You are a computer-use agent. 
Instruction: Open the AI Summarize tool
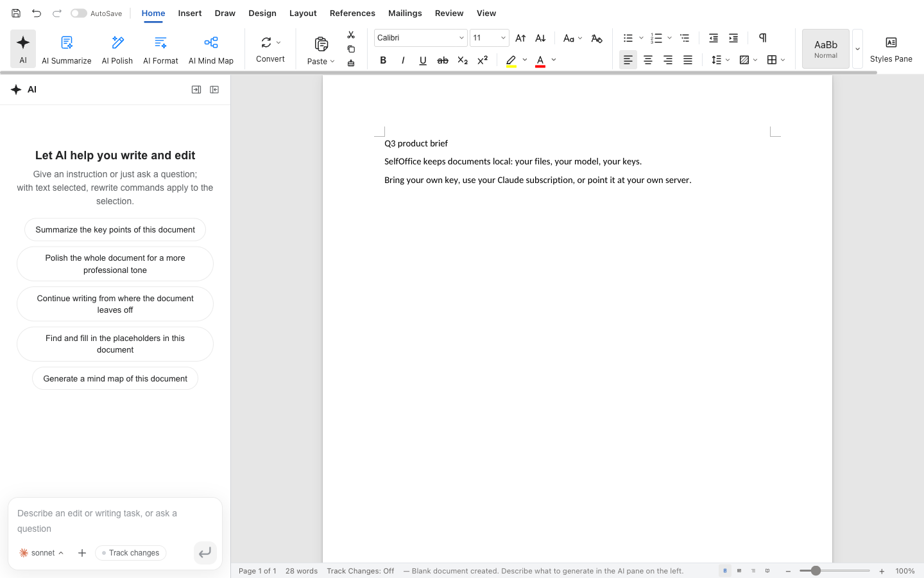point(67,49)
